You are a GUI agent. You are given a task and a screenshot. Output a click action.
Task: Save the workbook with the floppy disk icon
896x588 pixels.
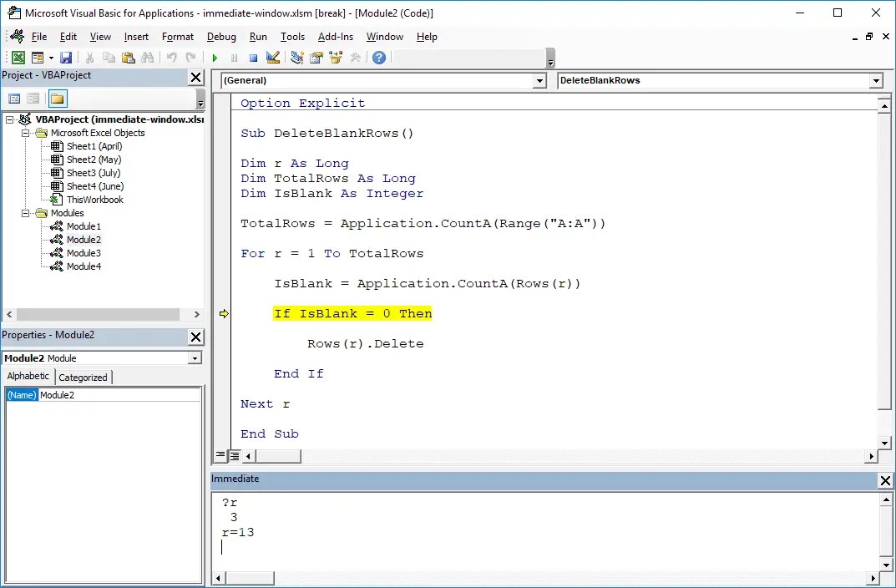pos(66,57)
